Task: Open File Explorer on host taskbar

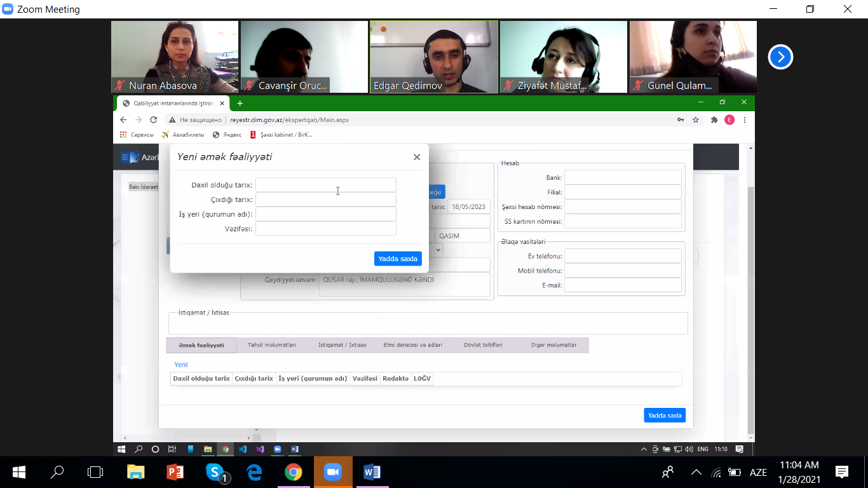Action: coord(136,472)
